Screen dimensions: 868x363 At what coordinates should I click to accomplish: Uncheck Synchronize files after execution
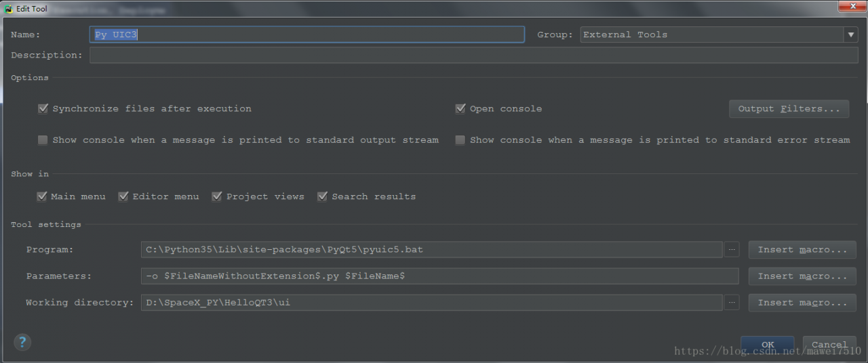[x=43, y=108]
